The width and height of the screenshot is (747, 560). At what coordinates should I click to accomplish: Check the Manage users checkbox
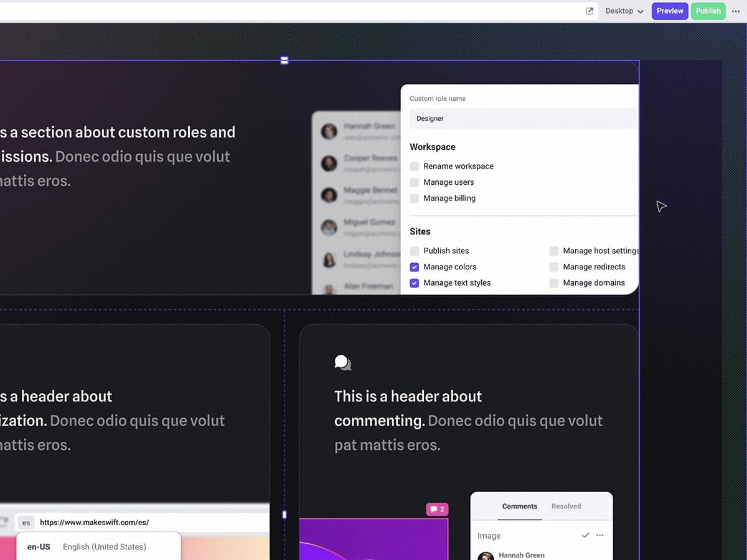point(415,182)
